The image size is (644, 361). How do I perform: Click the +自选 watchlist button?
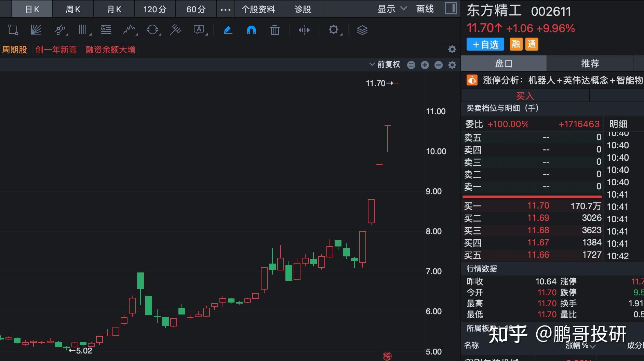click(485, 44)
